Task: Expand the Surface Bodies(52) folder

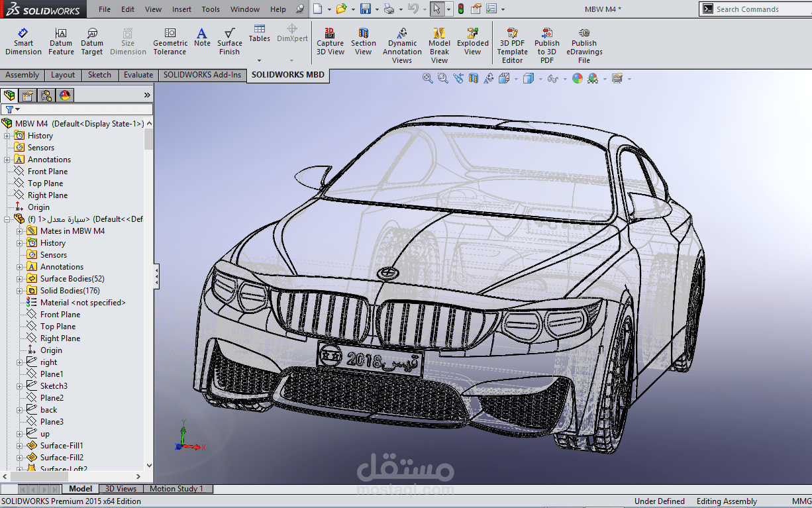Action: point(20,279)
